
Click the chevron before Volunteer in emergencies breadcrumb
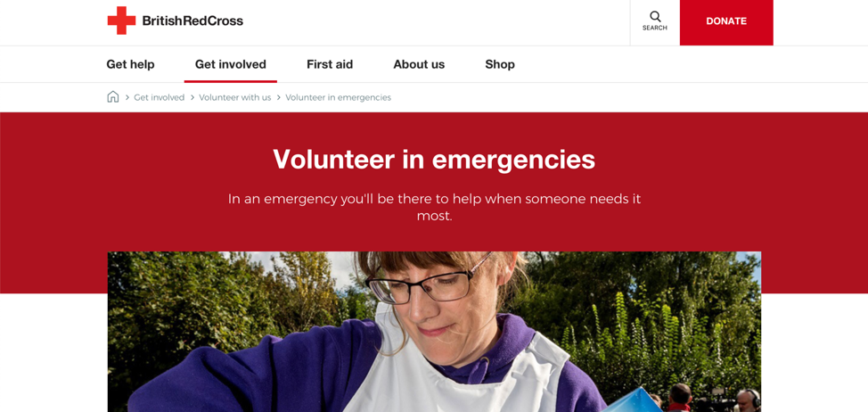(x=279, y=97)
